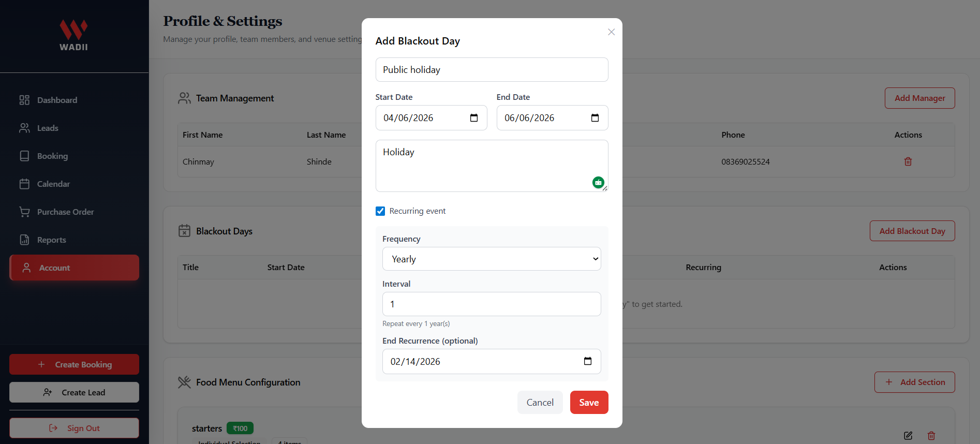This screenshot has width=980, height=444.
Task: Click the Interval input field
Action: click(x=492, y=304)
